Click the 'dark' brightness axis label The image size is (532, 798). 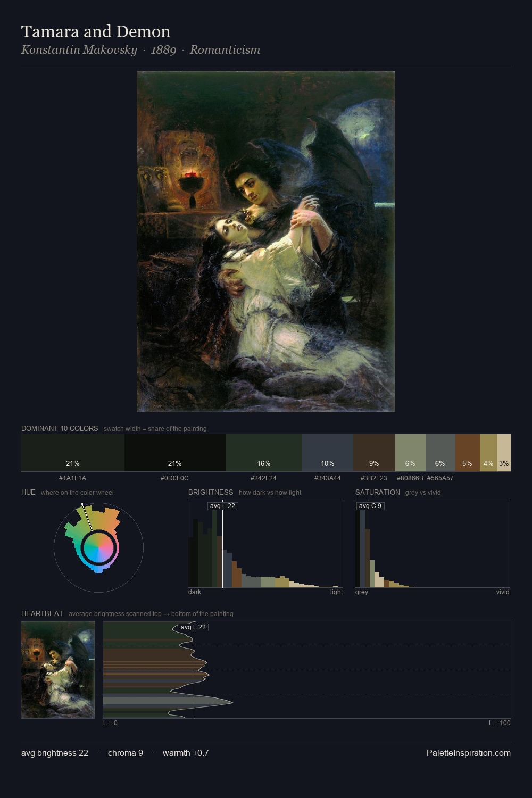click(x=195, y=592)
